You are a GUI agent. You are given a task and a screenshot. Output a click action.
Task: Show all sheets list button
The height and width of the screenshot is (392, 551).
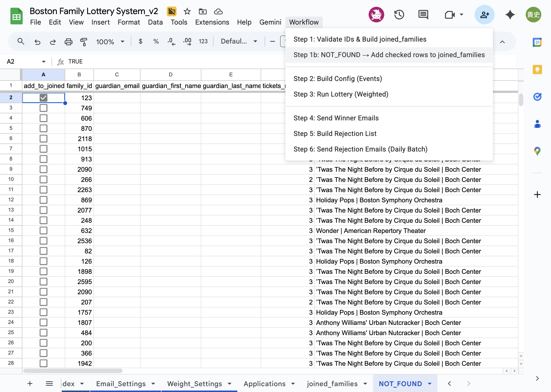tap(49, 383)
